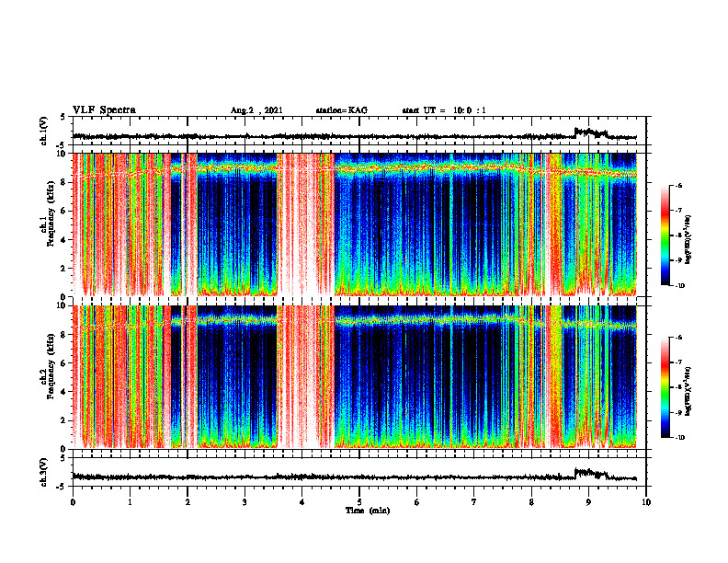Click the time-axis tick label '2'
The height and width of the screenshot is (563, 728).
pyautogui.click(x=188, y=502)
